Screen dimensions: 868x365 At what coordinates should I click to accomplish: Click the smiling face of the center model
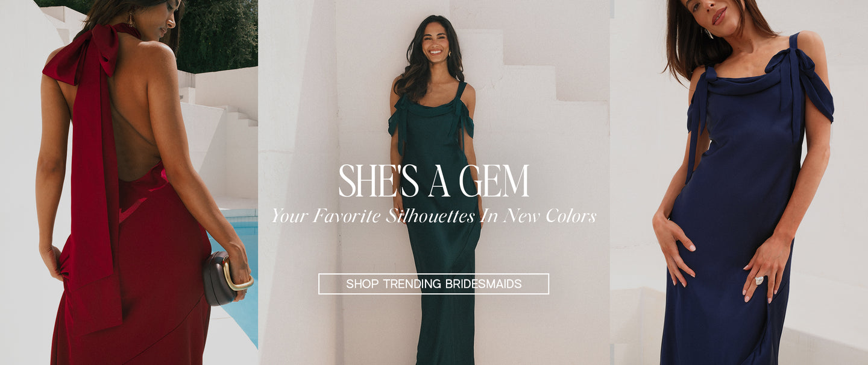tap(434, 41)
